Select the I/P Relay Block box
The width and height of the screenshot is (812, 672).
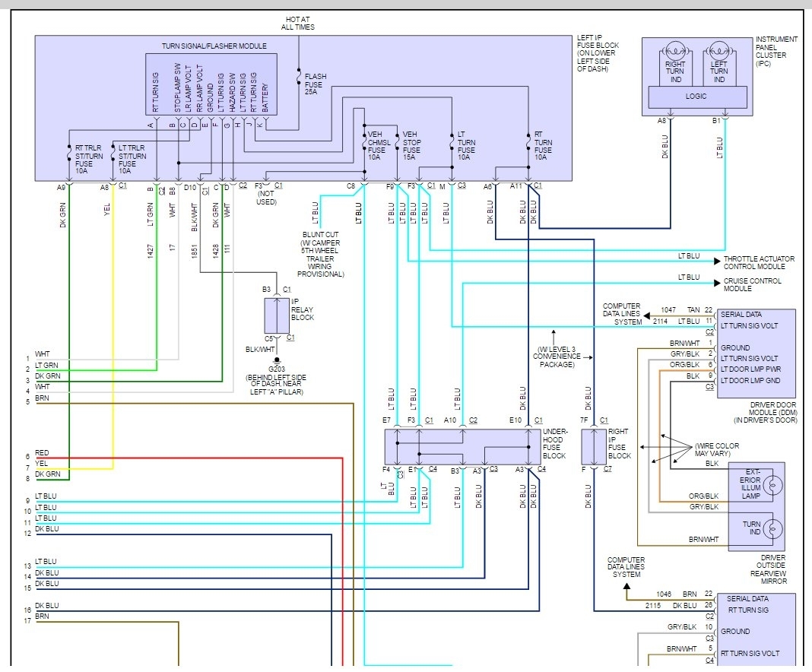[x=277, y=315]
